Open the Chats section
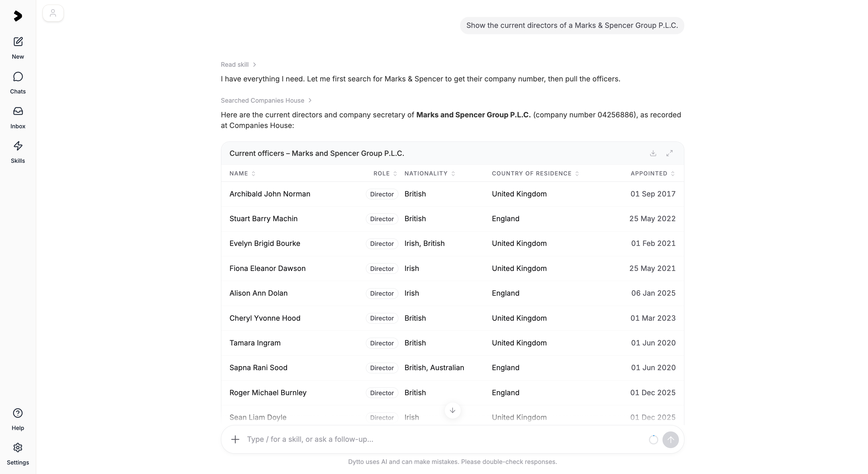The height and width of the screenshot is (474, 868). [x=18, y=83]
